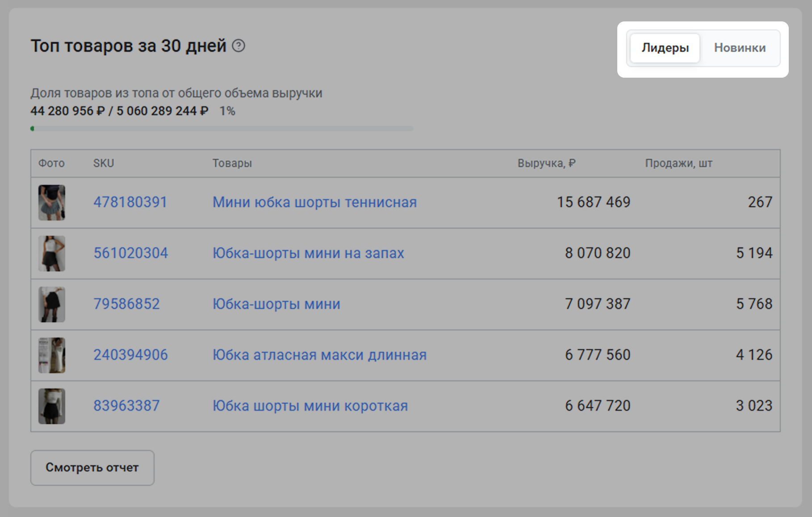Open SKU 561020304 link
The width and height of the screenshot is (812, 517).
(x=130, y=253)
